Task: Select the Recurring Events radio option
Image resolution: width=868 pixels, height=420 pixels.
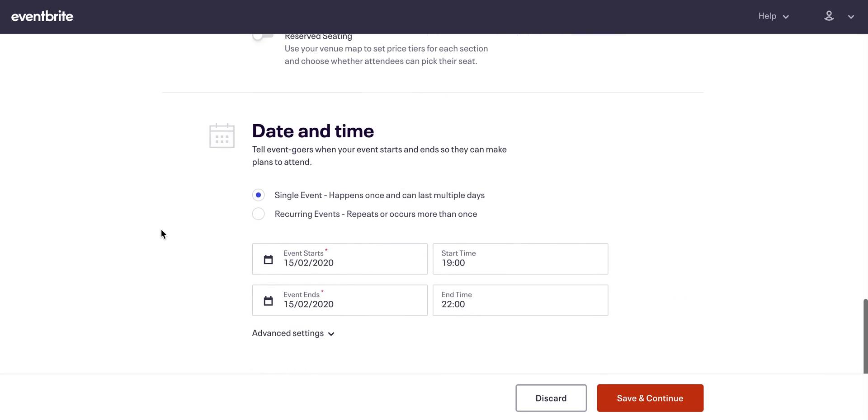Action: 258,214
